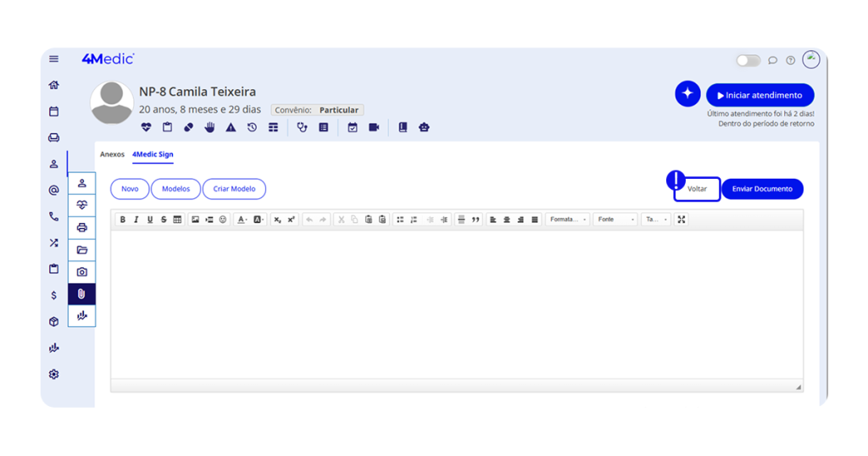Screen dimensions: 868x456
Task: Toggle italic formatting in editor
Action: (136, 220)
